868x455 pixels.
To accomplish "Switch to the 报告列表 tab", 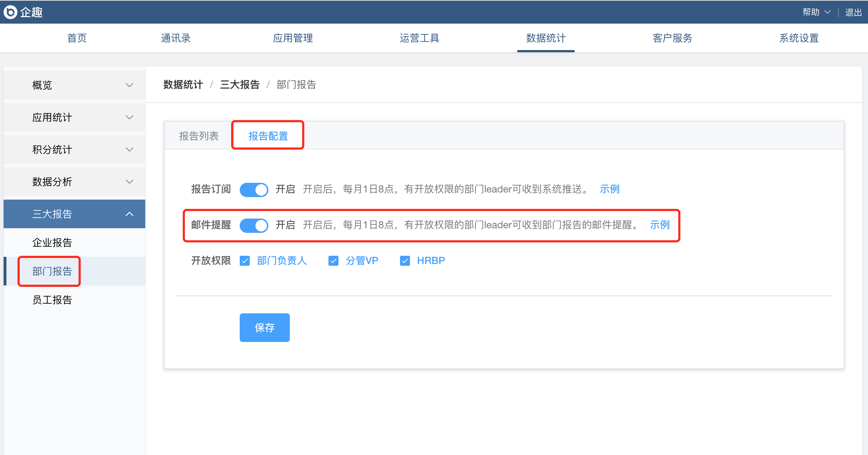I will (x=199, y=136).
